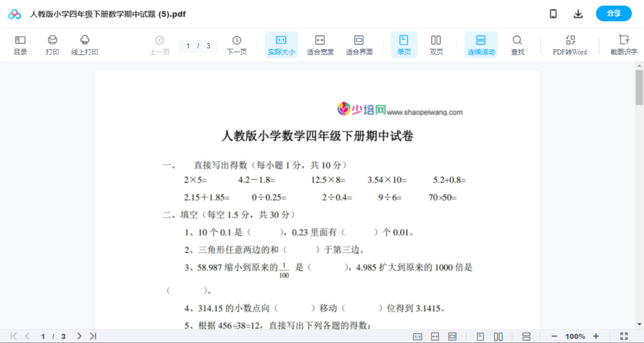Go to 下一页 next page
644x343 pixels.
(237, 45)
